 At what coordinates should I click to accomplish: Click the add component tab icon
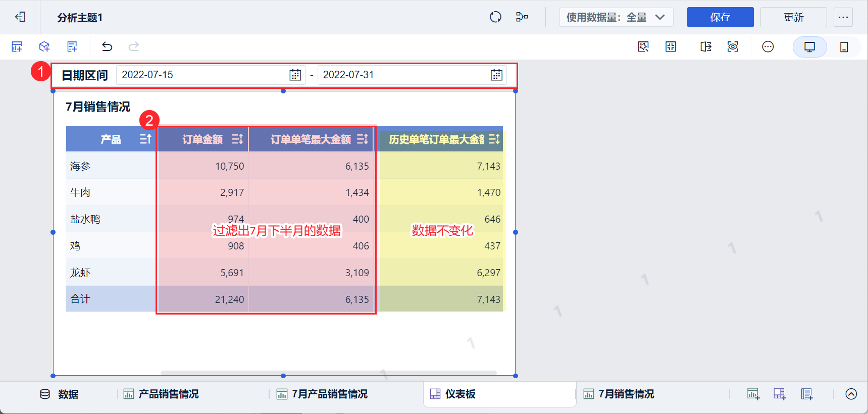[x=753, y=394]
